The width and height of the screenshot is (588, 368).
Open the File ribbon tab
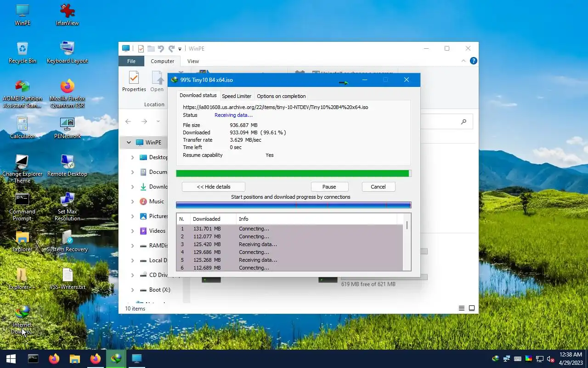[x=131, y=61]
